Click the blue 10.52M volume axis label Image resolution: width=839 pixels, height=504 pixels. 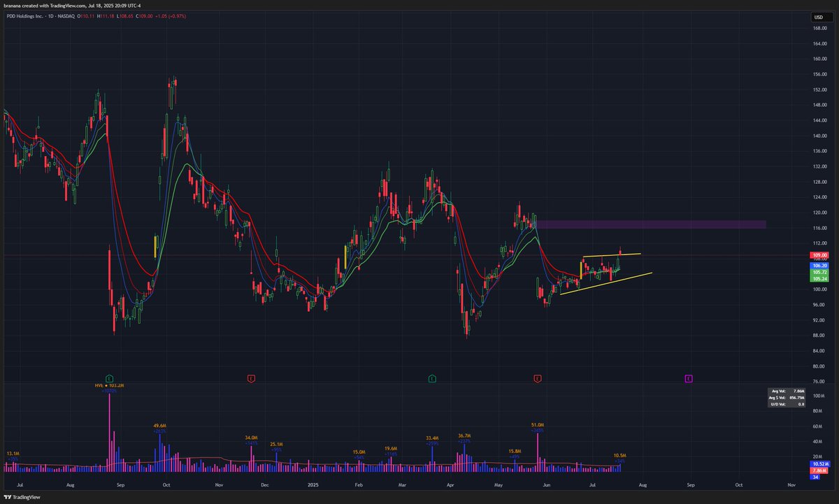[x=819, y=464]
